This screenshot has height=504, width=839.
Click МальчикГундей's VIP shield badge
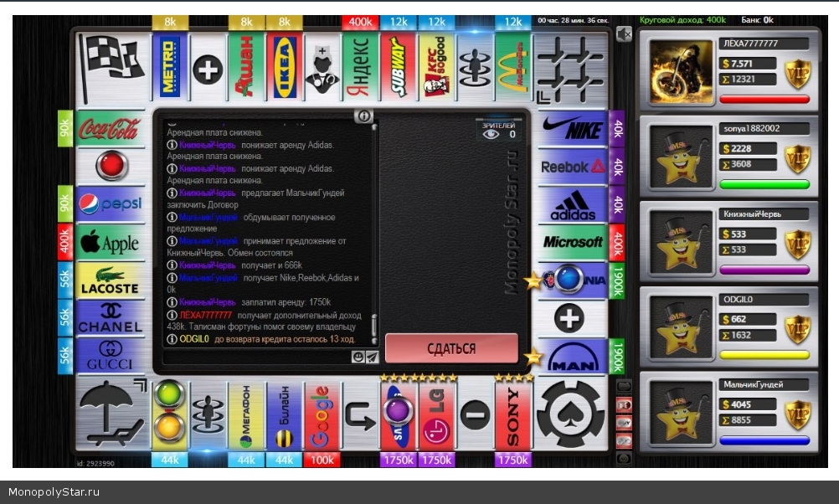797,415
